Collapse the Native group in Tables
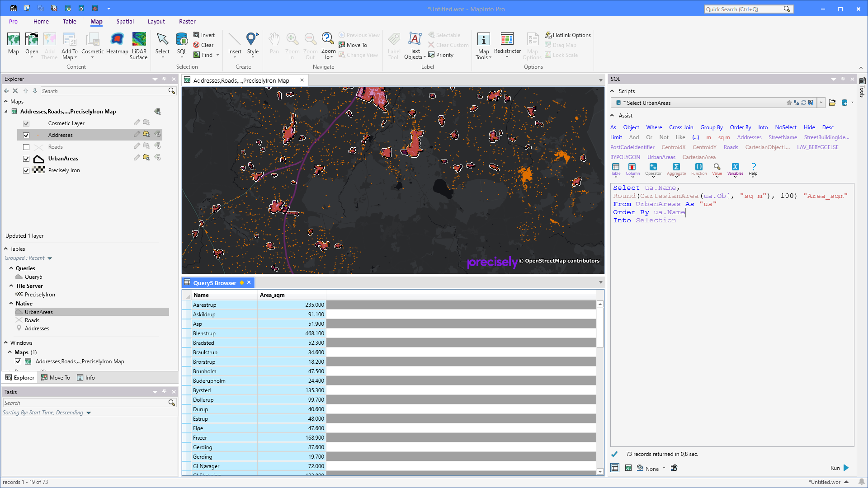Image resolution: width=868 pixels, height=488 pixels. [x=11, y=303]
